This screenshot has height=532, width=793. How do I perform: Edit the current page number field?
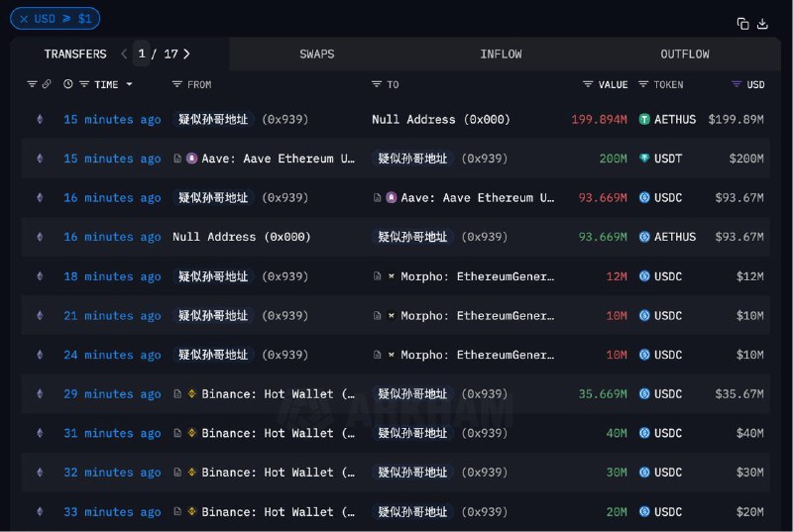(x=142, y=53)
